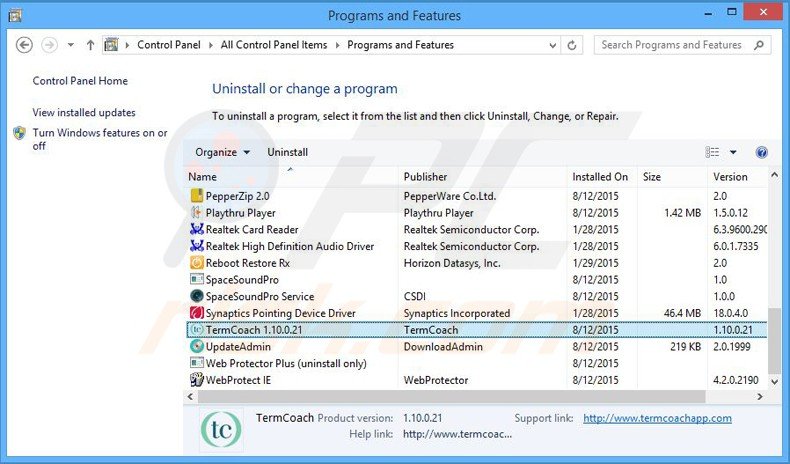
Task: Click the Horizon Datasys, Inc. publisher cell
Action: point(452,263)
